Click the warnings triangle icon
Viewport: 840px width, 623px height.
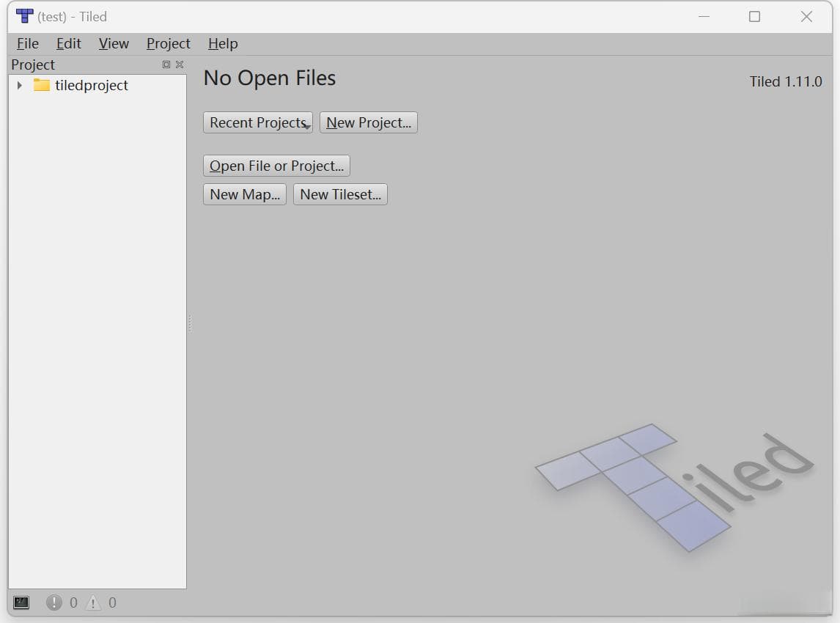pyautogui.click(x=93, y=602)
